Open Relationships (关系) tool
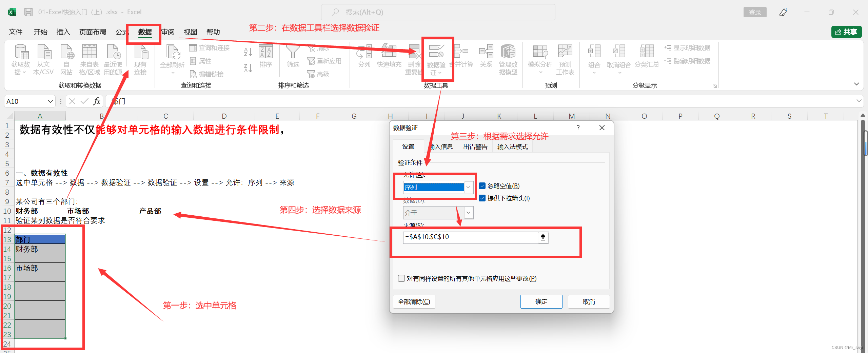This screenshot has height=353, width=868. click(486, 56)
